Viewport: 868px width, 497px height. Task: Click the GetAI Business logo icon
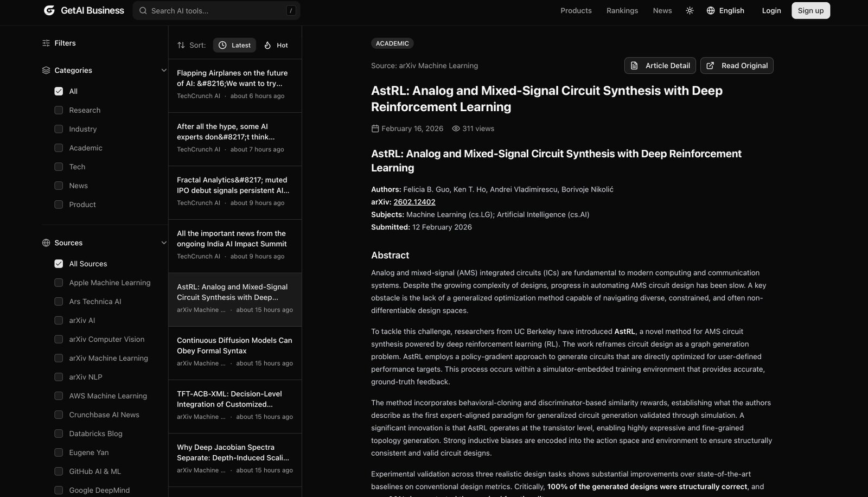49,10
